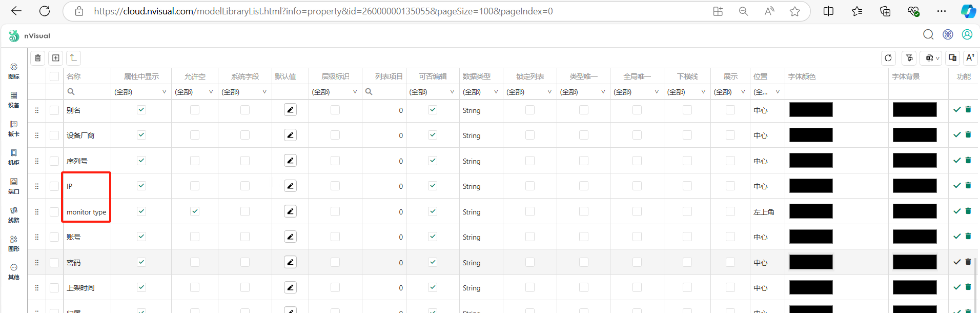
Task: Delete the 别名 row using its trash icon
Action: coord(968,109)
